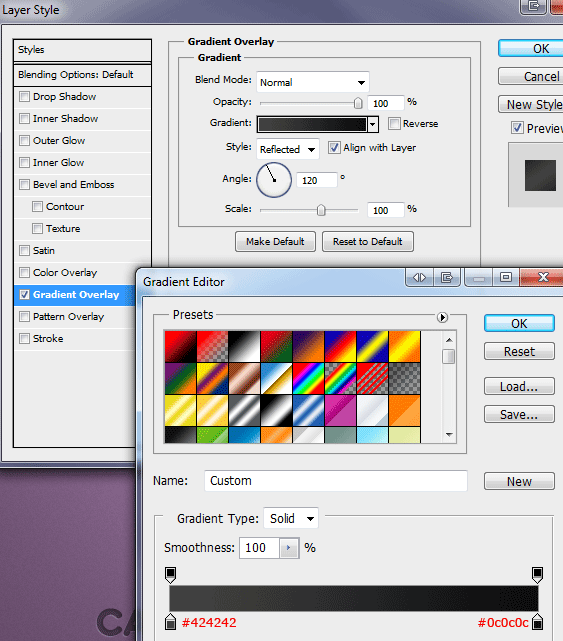Click the left opacity stop above gradient bar
Image resolution: width=563 pixels, height=641 pixels.
(x=170, y=574)
